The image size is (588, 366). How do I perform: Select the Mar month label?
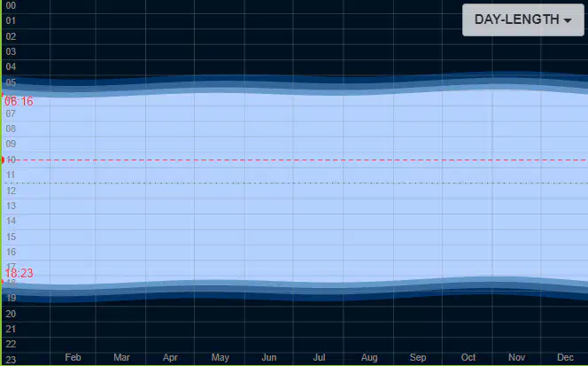[121, 357]
